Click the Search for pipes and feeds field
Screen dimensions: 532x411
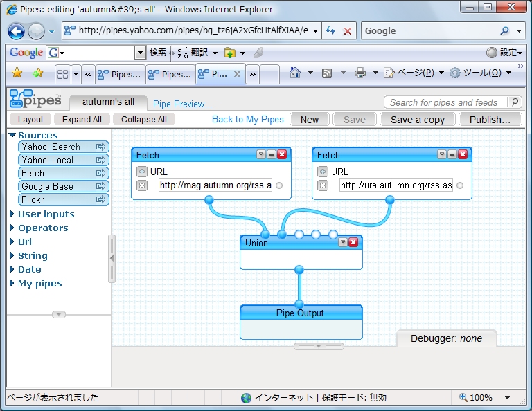pyautogui.click(x=446, y=102)
